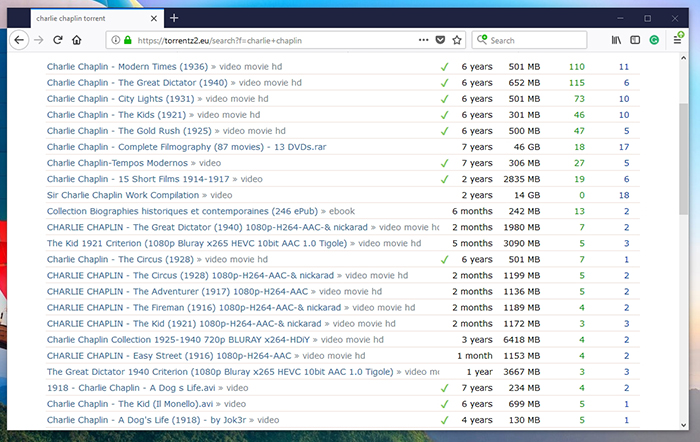Screen dimensions: 700x442
Task: Open the browser home page
Action: click(x=77, y=40)
